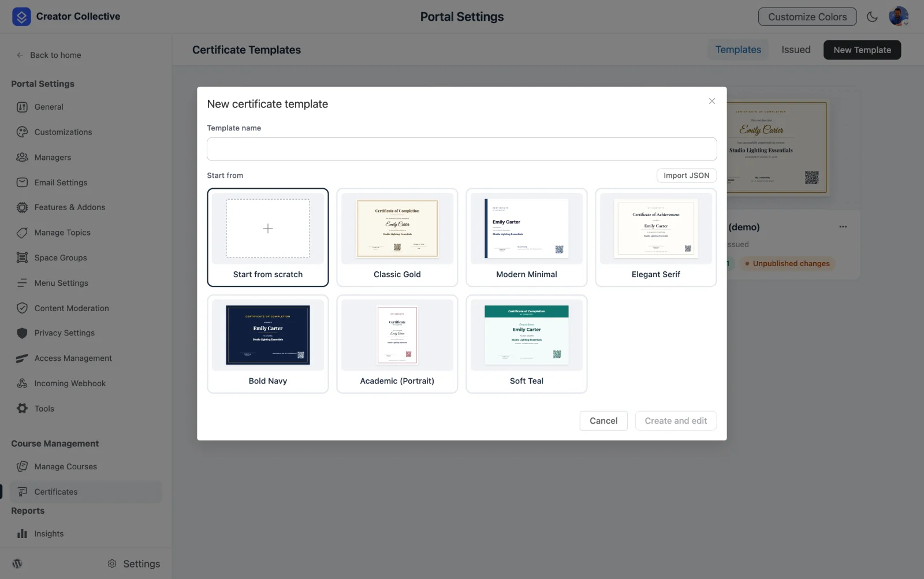
Task: Click the General settings icon
Action: [22, 107]
